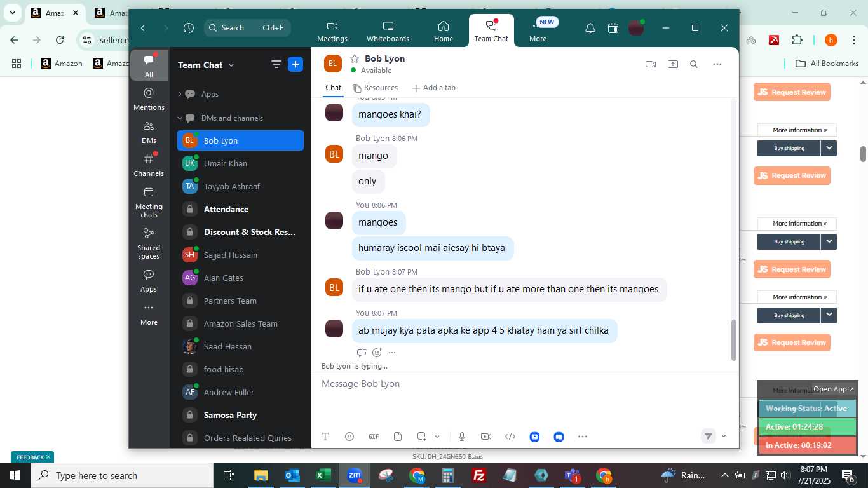This screenshot has height=488, width=868.
Task: Go back with the left arrow
Action: (143, 28)
